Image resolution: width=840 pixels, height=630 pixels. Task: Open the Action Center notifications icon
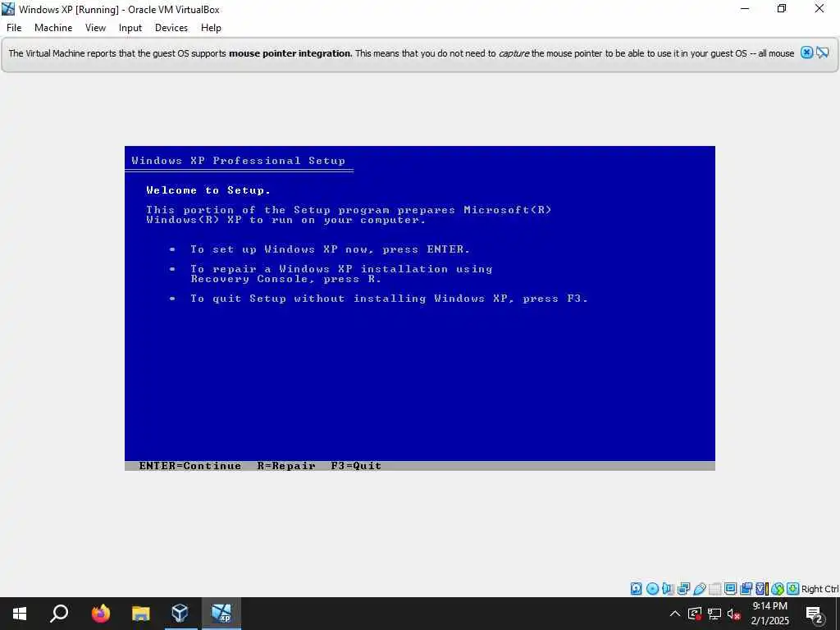(x=815, y=614)
